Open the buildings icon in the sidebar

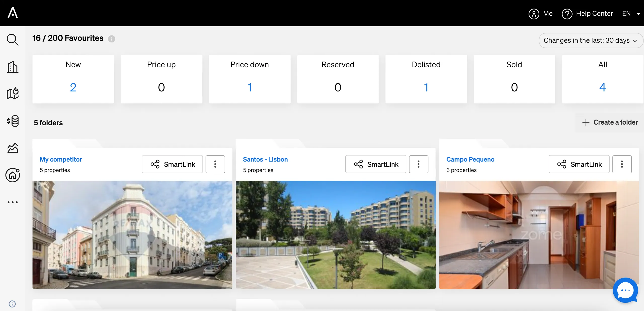click(13, 67)
